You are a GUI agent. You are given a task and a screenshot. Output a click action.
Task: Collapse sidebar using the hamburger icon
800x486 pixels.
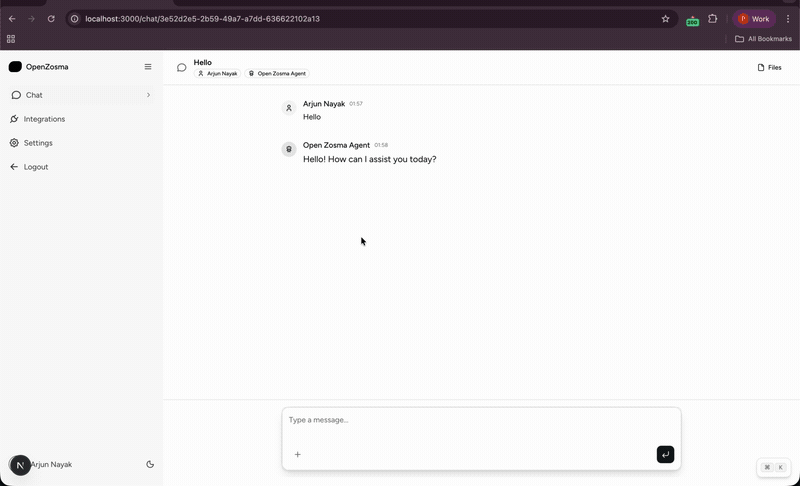click(148, 67)
